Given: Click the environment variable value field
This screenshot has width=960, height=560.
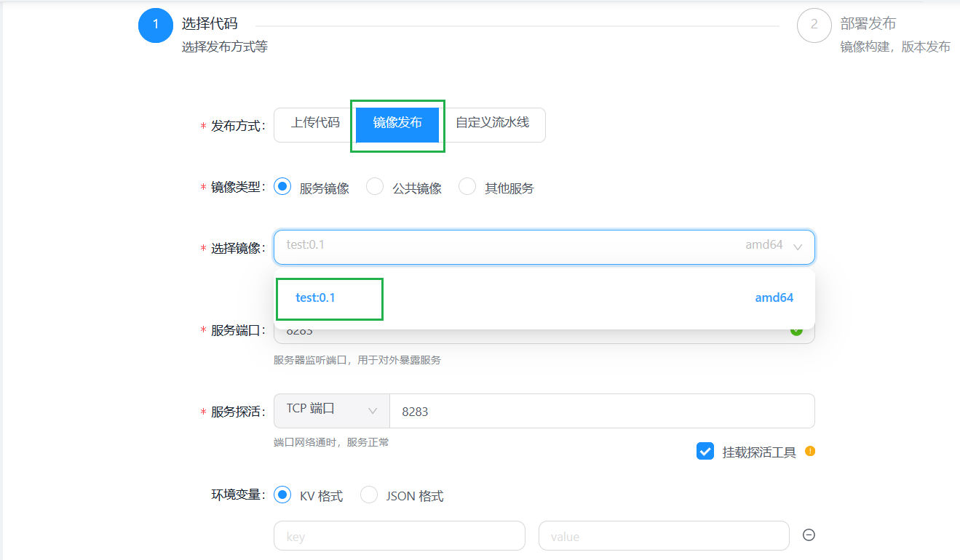Looking at the screenshot, I should point(663,536).
